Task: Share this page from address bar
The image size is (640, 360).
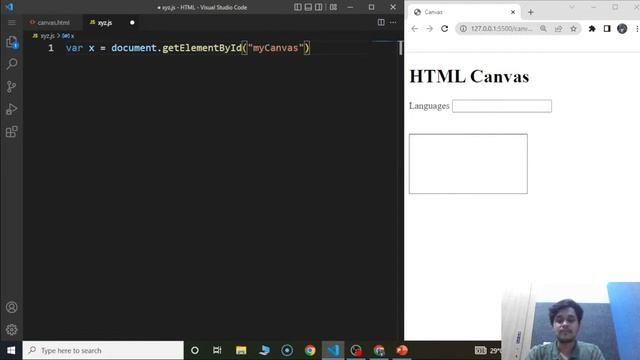Action: click(558, 29)
